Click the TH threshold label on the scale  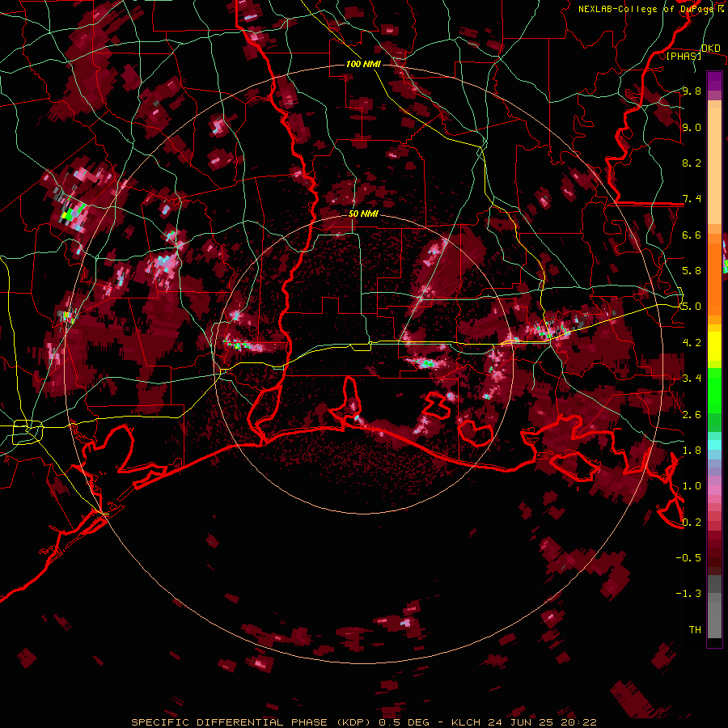[x=695, y=630]
